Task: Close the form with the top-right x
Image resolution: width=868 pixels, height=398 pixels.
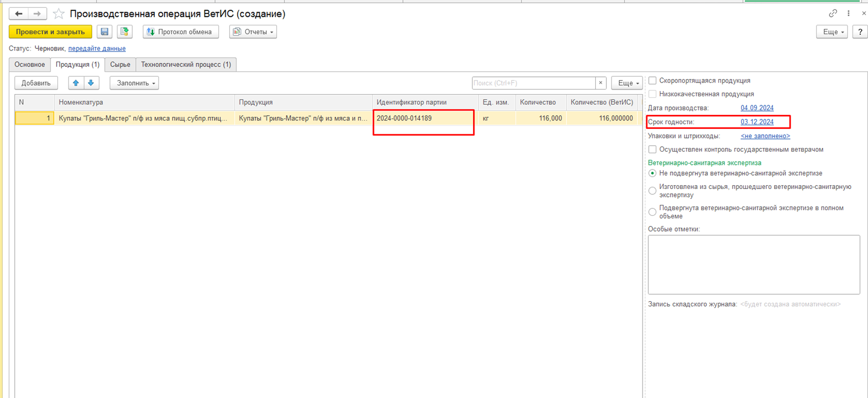Action: point(864,13)
